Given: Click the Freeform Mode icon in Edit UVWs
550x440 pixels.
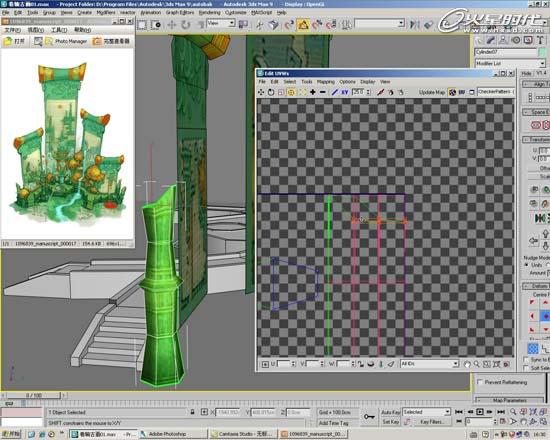Looking at the screenshot, I should click(x=291, y=92).
